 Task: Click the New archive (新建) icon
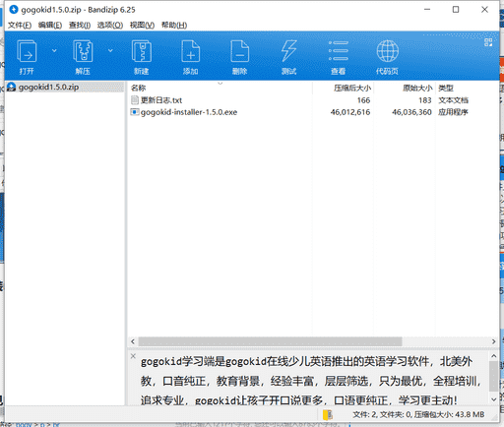point(142,51)
